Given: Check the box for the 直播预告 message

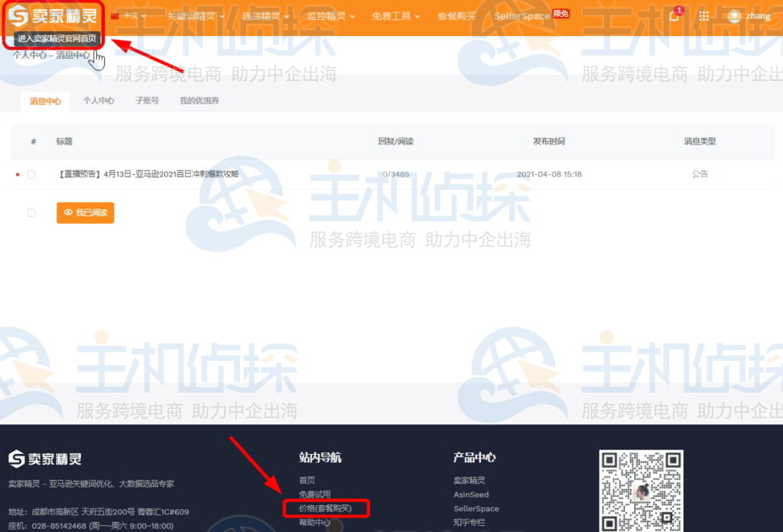Looking at the screenshot, I should 31,174.
